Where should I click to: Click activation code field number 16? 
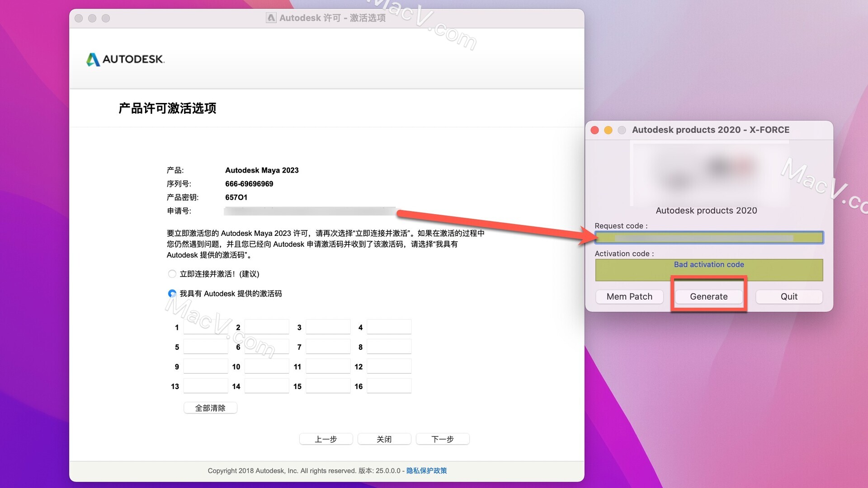[x=389, y=386]
